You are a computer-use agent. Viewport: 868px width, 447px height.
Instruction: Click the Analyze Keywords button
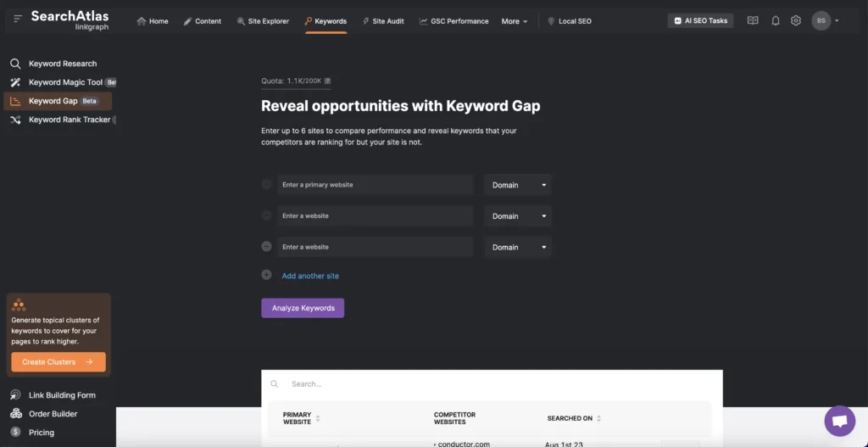(x=303, y=308)
